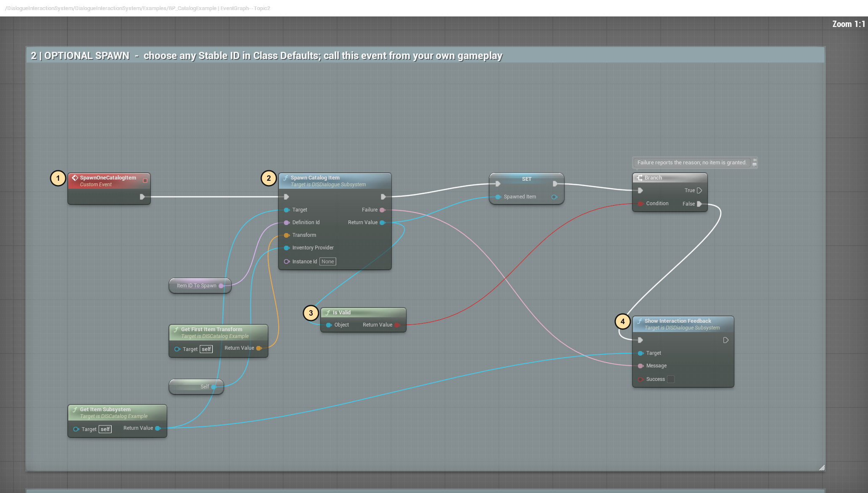868x493 pixels.
Task: Click the Instance Id pin
Action: (287, 262)
